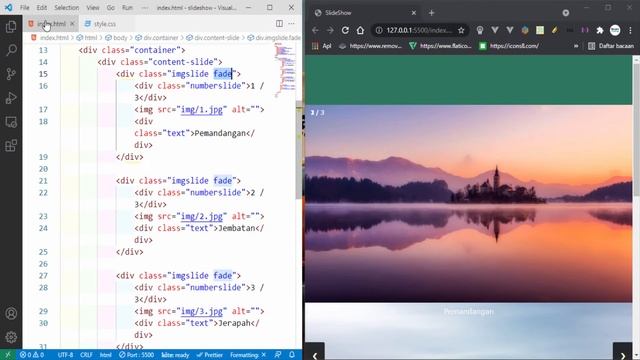Open the Selection menu
The height and width of the screenshot is (360, 640).
click(x=67, y=8)
